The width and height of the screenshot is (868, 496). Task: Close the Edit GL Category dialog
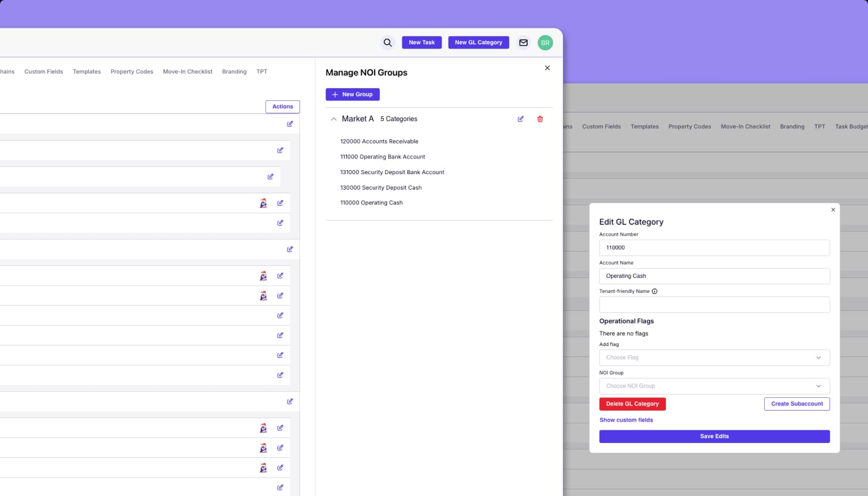click(833, 210)
